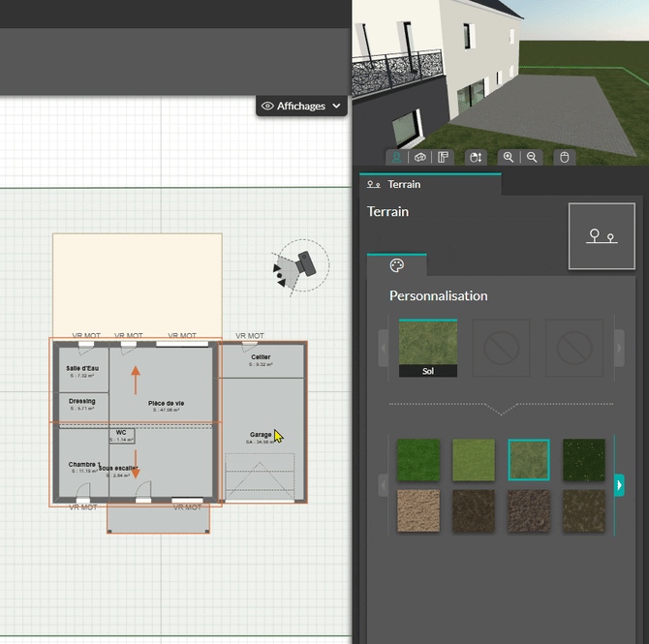Zoom in on the 3D view
This screenshot has width=649, height=644.
[509, 157]
